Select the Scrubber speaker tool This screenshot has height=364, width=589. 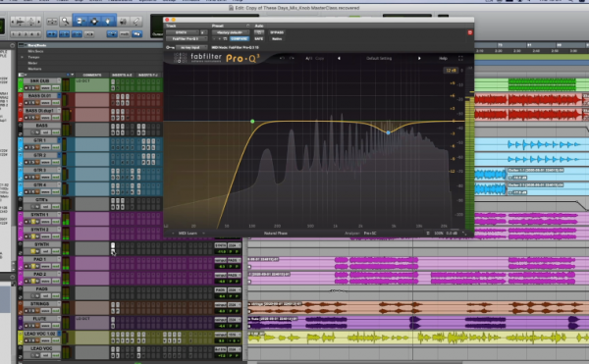123,22
